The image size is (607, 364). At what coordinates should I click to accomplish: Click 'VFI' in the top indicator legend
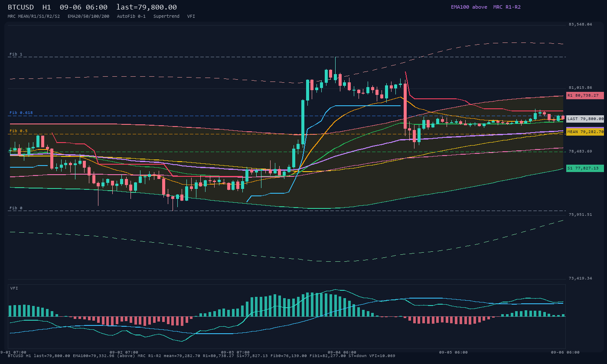(x=191, y=16)
